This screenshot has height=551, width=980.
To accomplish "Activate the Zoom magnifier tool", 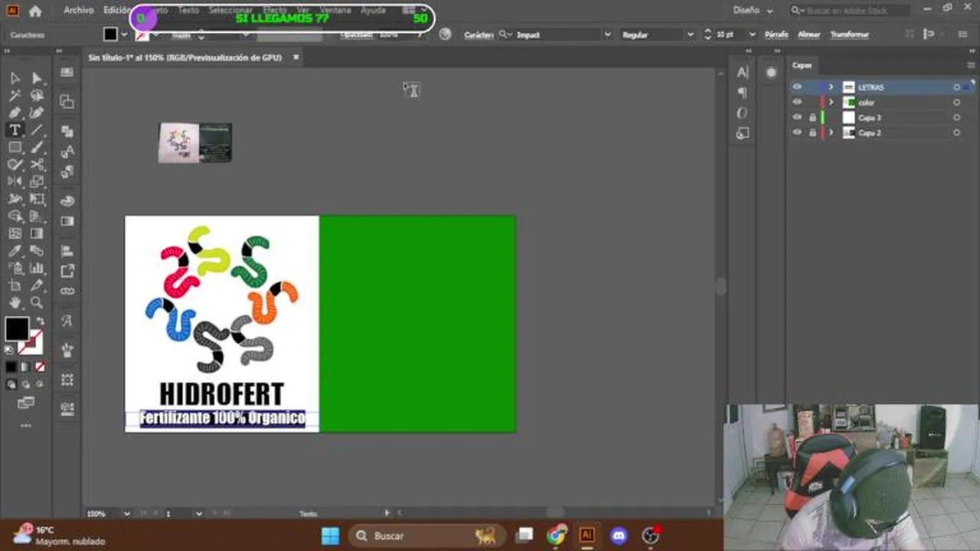I will (x=36, y=303).
